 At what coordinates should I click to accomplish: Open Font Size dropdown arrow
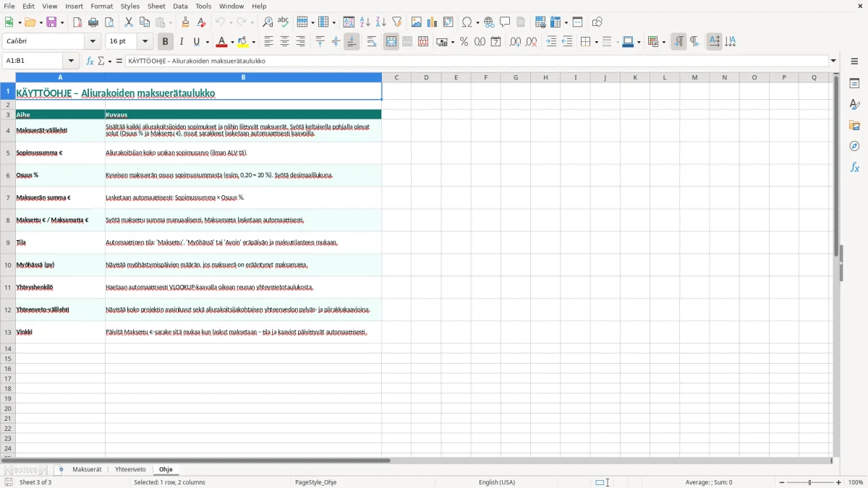click(145, 42)
